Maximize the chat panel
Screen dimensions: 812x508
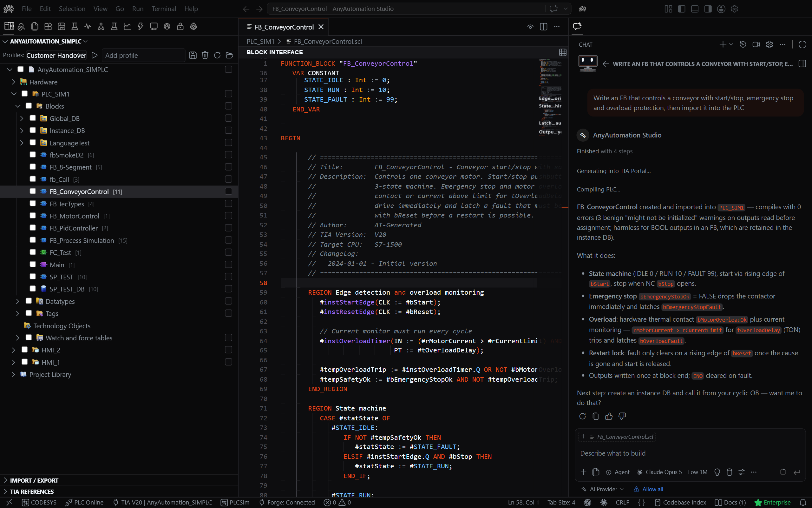coord(802,44)
